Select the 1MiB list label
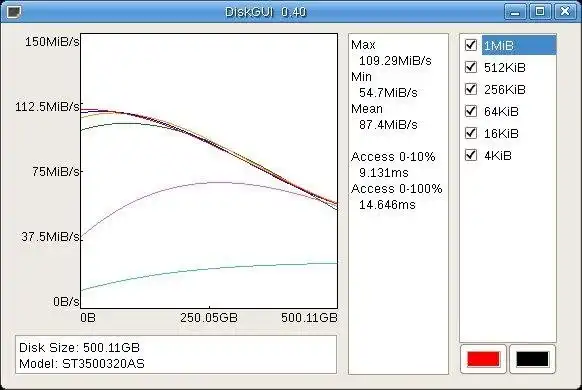This screenshot has width=582, height=390. (x=499, y=46)
